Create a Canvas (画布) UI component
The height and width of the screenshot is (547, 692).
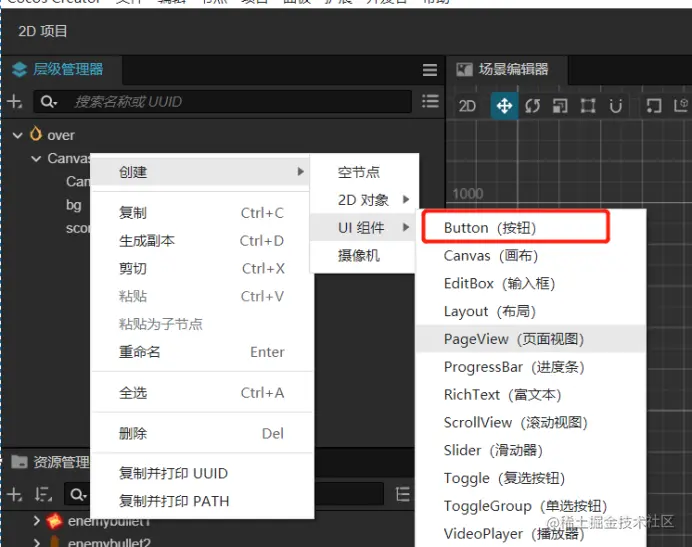coord(531,256)
